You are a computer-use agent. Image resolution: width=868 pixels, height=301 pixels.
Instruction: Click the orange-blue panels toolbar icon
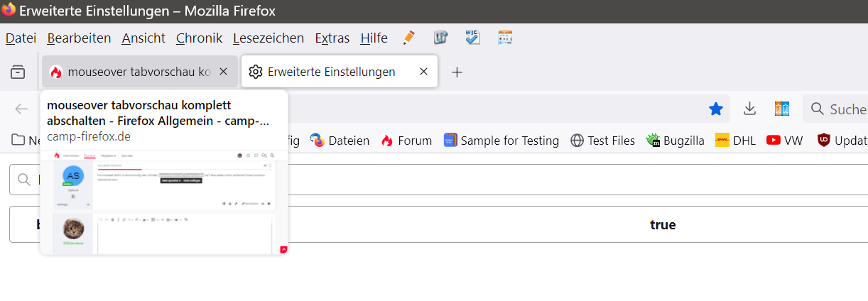coord(782,109)
